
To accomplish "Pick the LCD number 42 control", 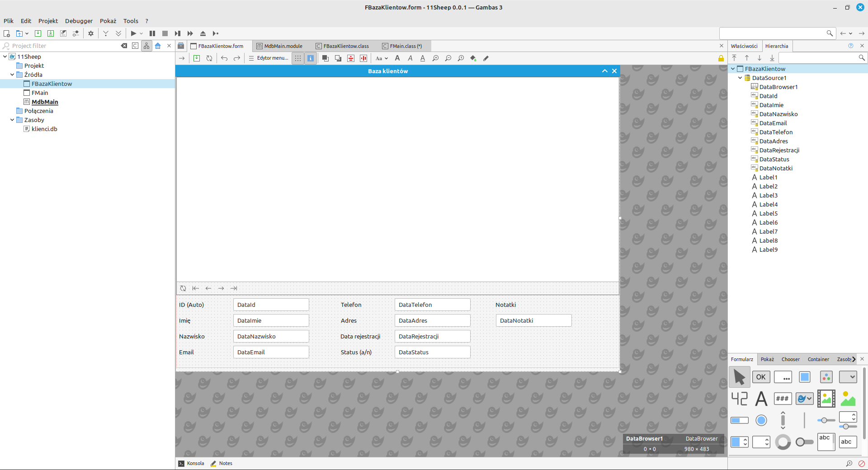I will coord(740,399).
